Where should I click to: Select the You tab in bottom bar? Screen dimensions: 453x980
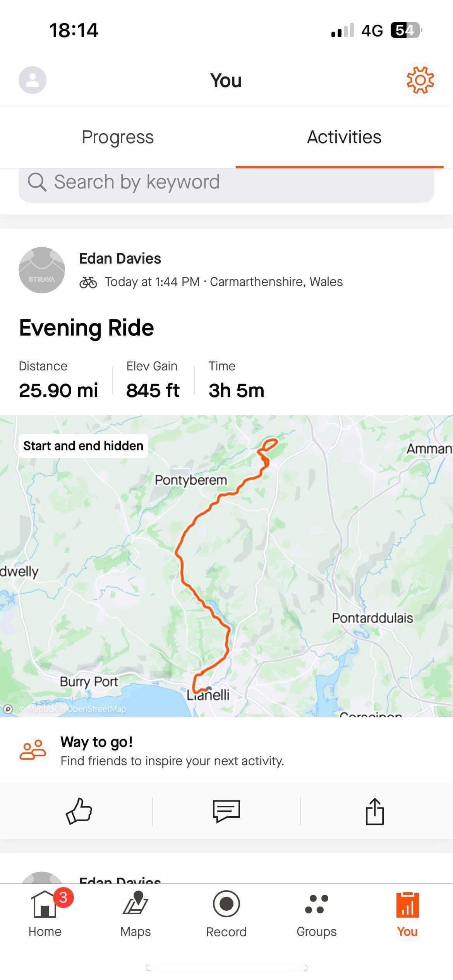407,913
